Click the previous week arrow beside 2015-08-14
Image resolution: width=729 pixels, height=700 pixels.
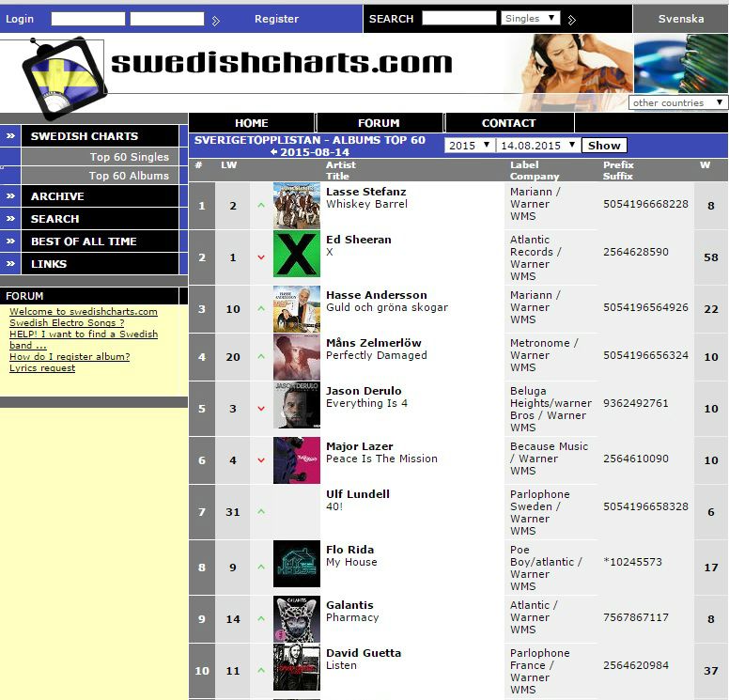[x=273, y=152]
